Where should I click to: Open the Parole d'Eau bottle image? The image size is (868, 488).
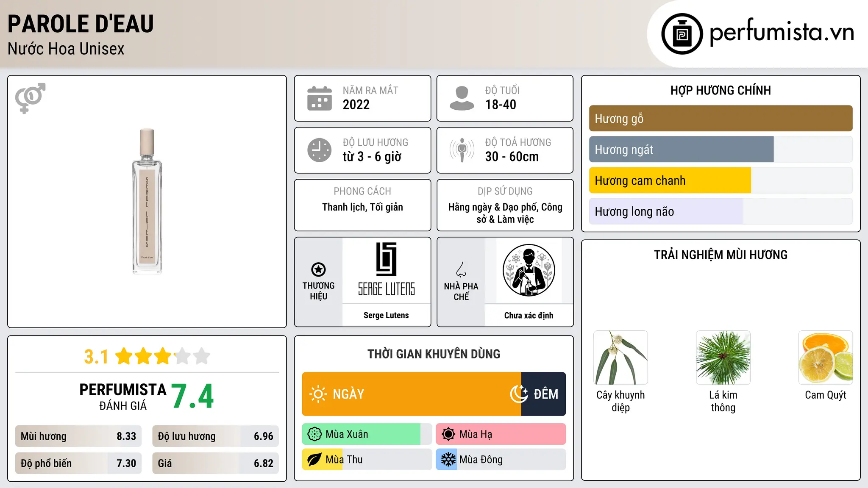point(147,202)
